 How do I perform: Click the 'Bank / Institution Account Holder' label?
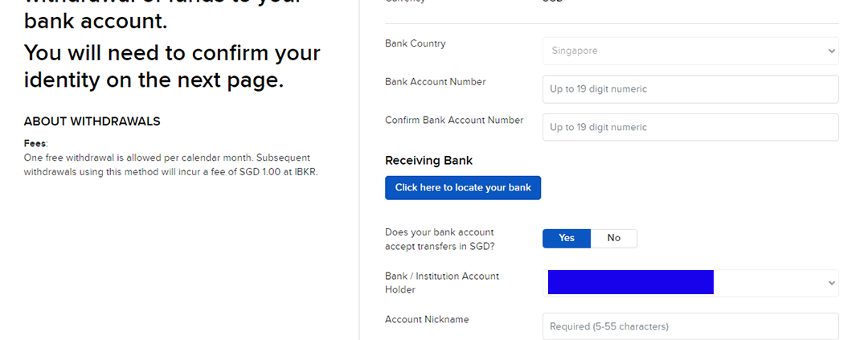(x=442, y=282)
